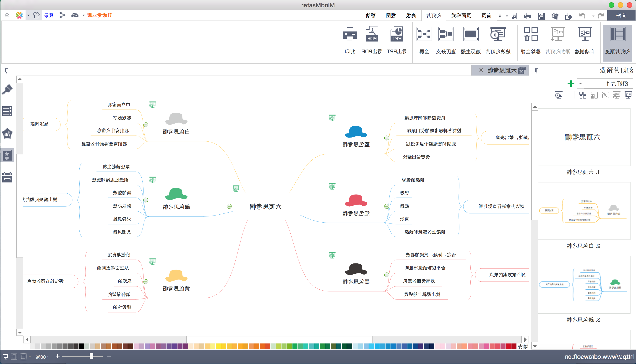Click the play slideshow icon in preview panel

coord(558,95)
